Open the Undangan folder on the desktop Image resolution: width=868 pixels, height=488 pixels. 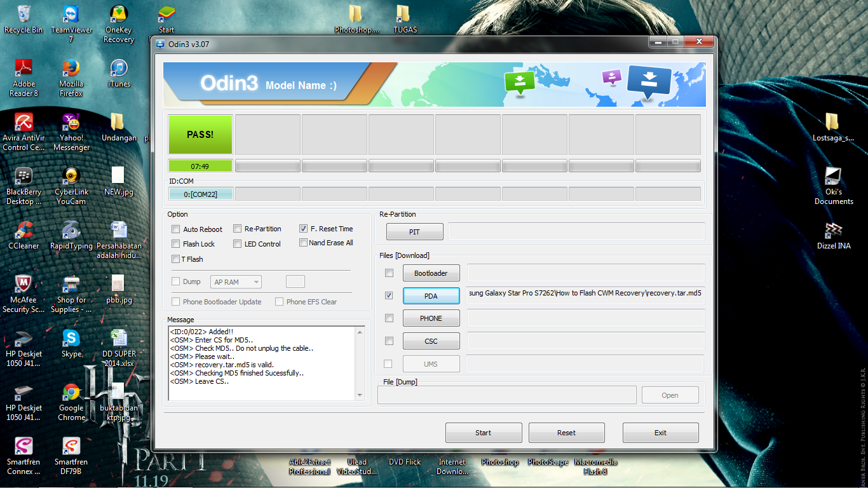[119, 127]
